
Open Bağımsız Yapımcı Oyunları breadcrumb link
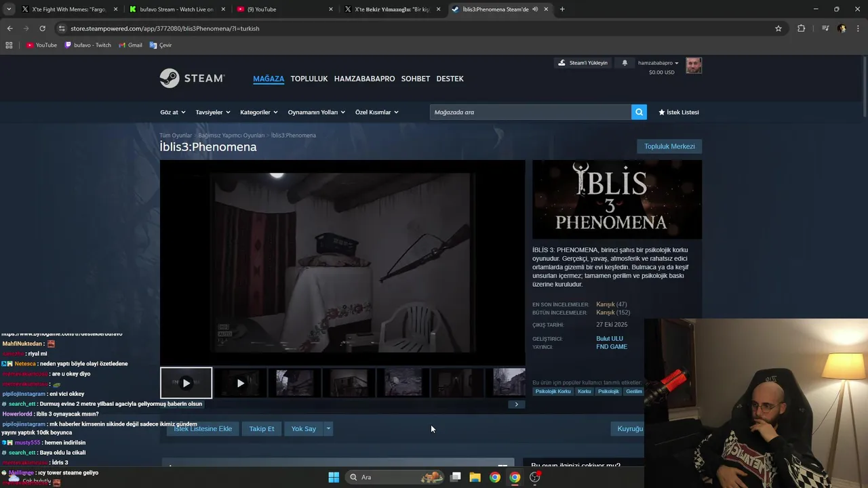click(231, 136)
